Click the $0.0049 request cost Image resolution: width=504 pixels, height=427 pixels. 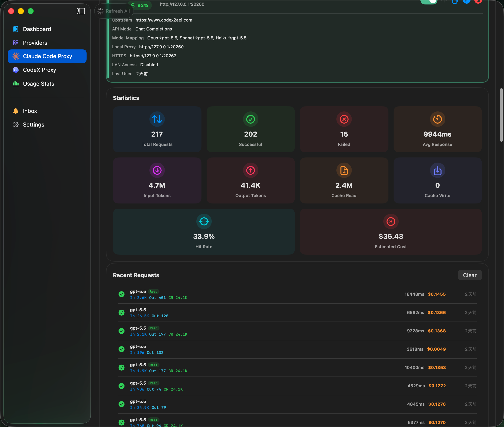(x=436, y=349)
